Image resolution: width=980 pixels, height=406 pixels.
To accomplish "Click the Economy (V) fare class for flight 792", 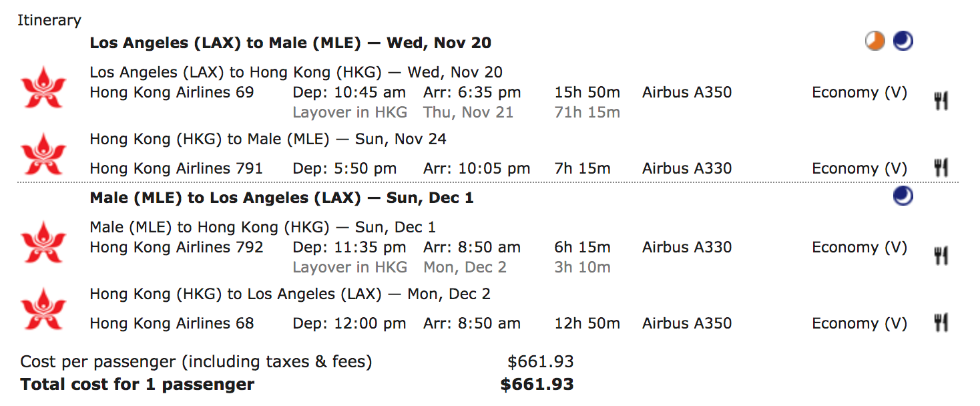I will 859,248.
